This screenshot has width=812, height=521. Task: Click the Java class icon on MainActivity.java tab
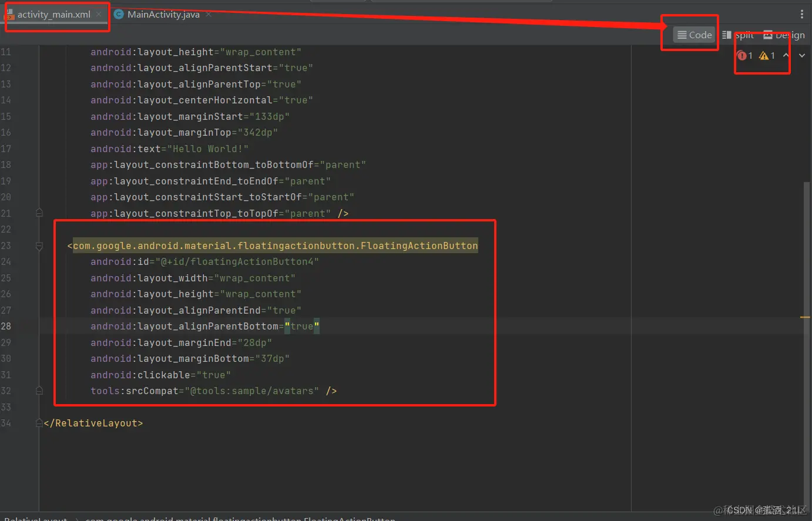119,15
